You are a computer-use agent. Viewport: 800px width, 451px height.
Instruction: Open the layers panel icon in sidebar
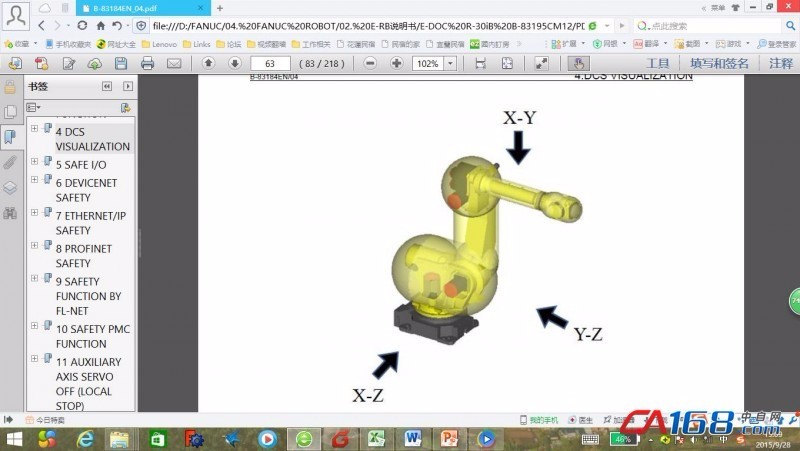[10, 188]
